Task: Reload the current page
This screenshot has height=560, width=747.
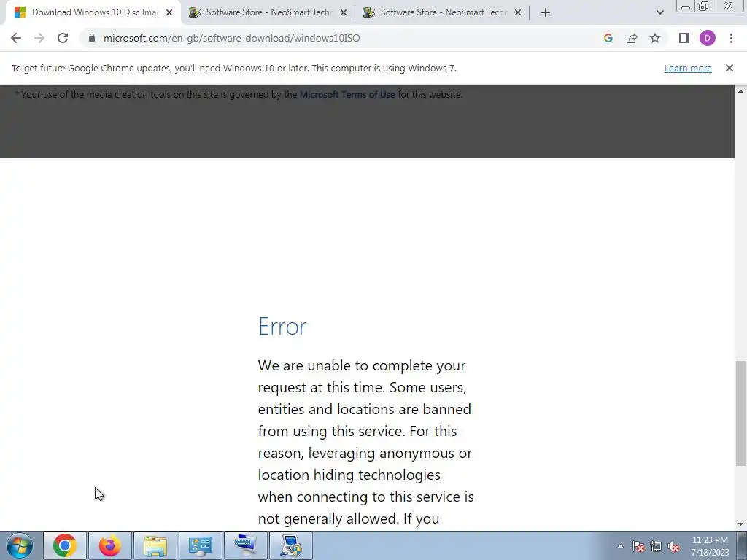Action: coord(63,38)
